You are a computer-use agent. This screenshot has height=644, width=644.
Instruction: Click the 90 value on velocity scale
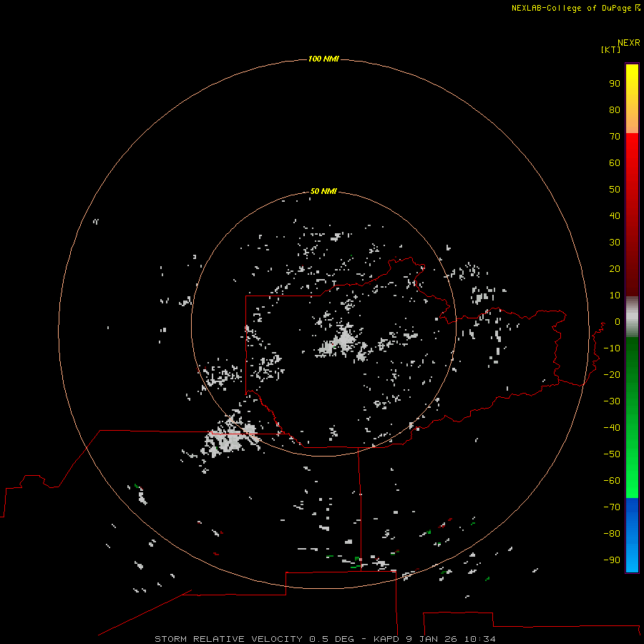point(615,84)
